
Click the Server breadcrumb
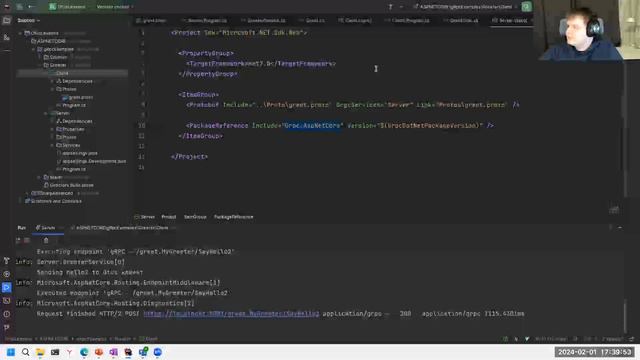pos(145,217)
